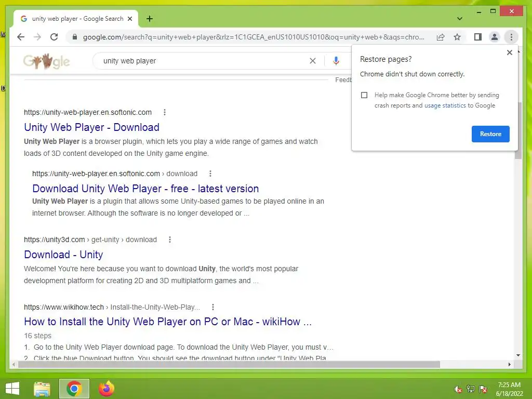Screen dimensions: 532x399
Task: Close the unity web player tab
Action: tap(129, 19)
